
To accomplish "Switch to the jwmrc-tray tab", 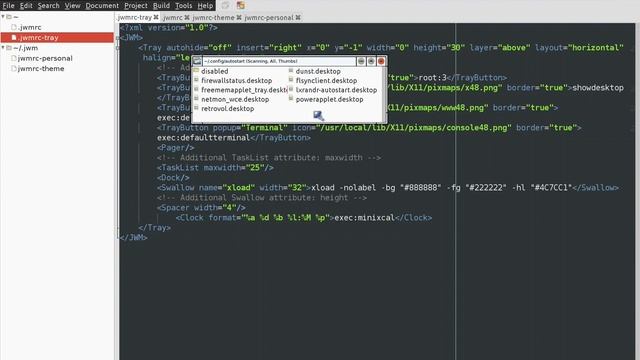I will [x=134, y=18].
